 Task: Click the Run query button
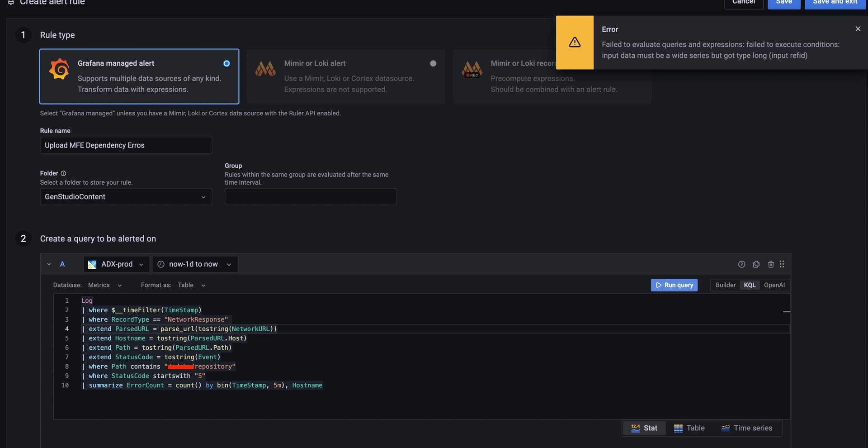(x=674, y=285)
